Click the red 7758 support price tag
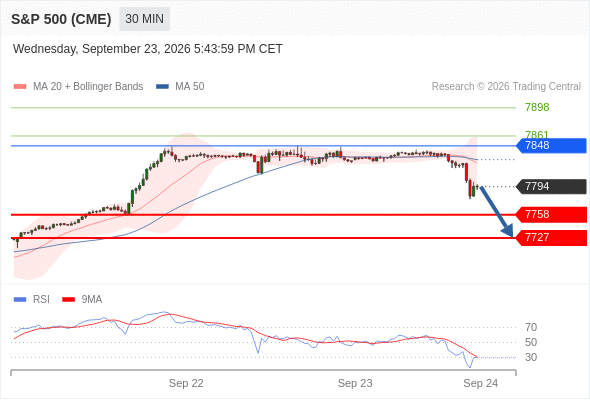590x400 pixels. [x=551, y=215]
